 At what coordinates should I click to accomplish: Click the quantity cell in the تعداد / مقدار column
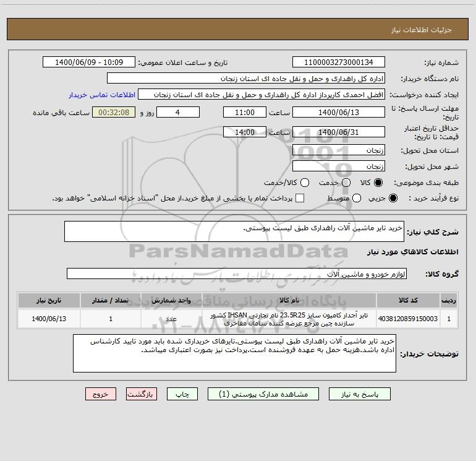point(111,319)
